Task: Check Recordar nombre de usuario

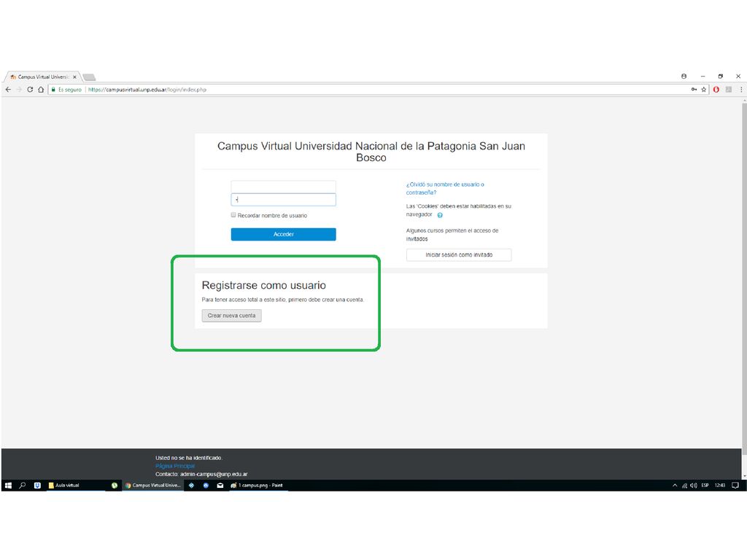Action: point(233,215)
